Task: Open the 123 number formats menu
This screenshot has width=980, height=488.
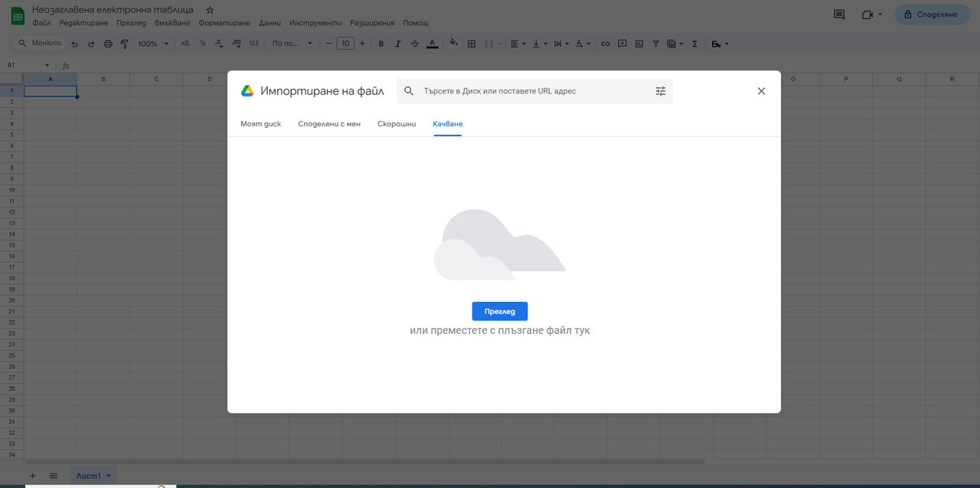Action: pos(253,44)
